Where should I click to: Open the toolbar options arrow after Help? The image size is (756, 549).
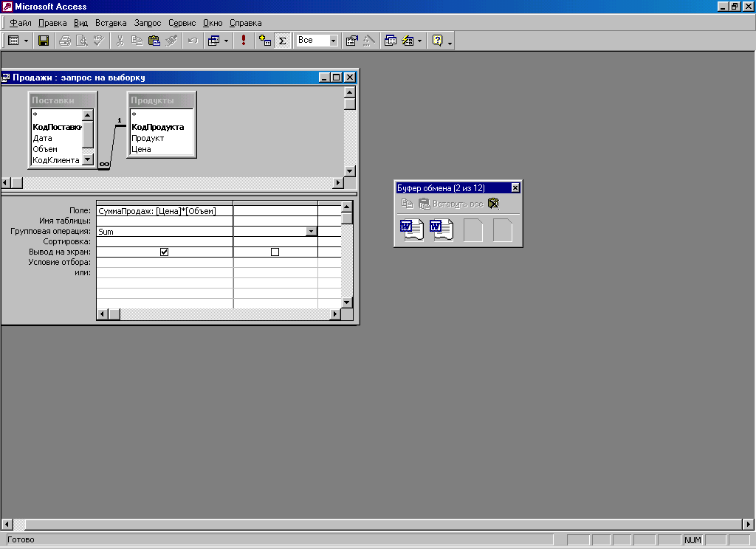click(x=450, y=43)
